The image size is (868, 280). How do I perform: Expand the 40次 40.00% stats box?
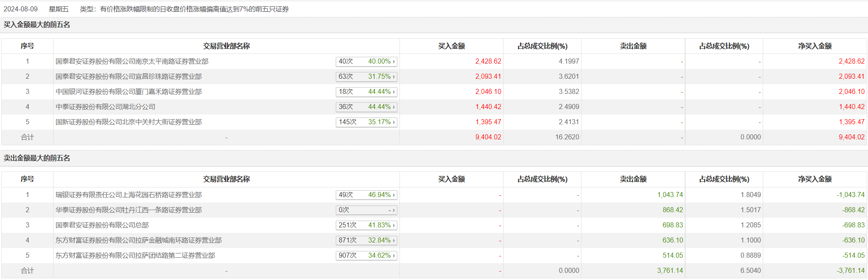[366, 61]
